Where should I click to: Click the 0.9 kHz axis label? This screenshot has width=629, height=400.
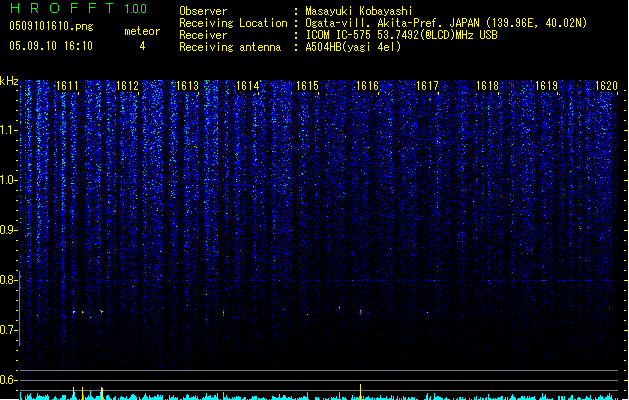(8, 230)
